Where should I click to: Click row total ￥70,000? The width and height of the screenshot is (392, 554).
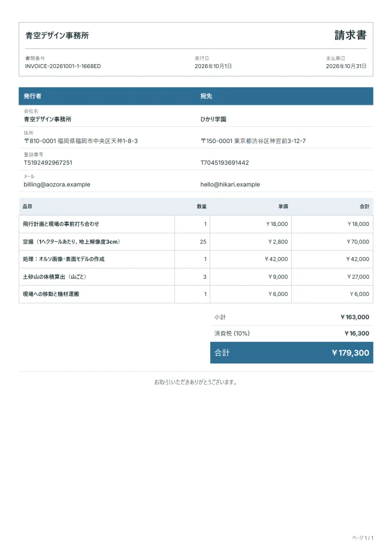pyautogui.click(x=358, y=241)
